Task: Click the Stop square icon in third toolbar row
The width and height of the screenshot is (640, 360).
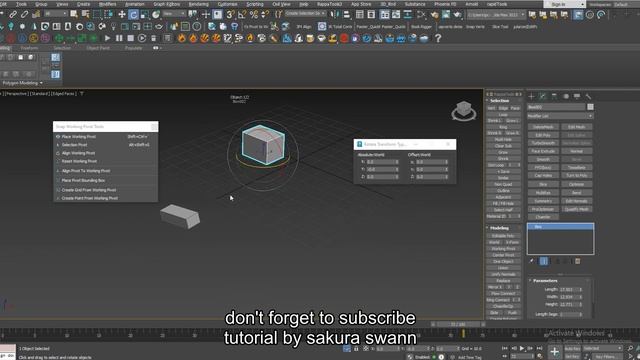Action: [130, 38]
